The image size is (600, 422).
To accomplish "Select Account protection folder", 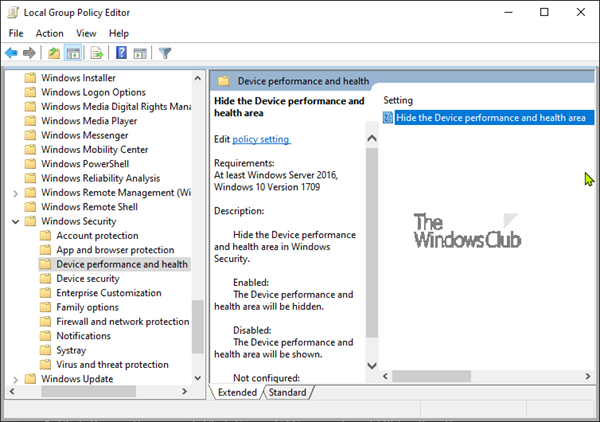I will (x=97, y=236).
